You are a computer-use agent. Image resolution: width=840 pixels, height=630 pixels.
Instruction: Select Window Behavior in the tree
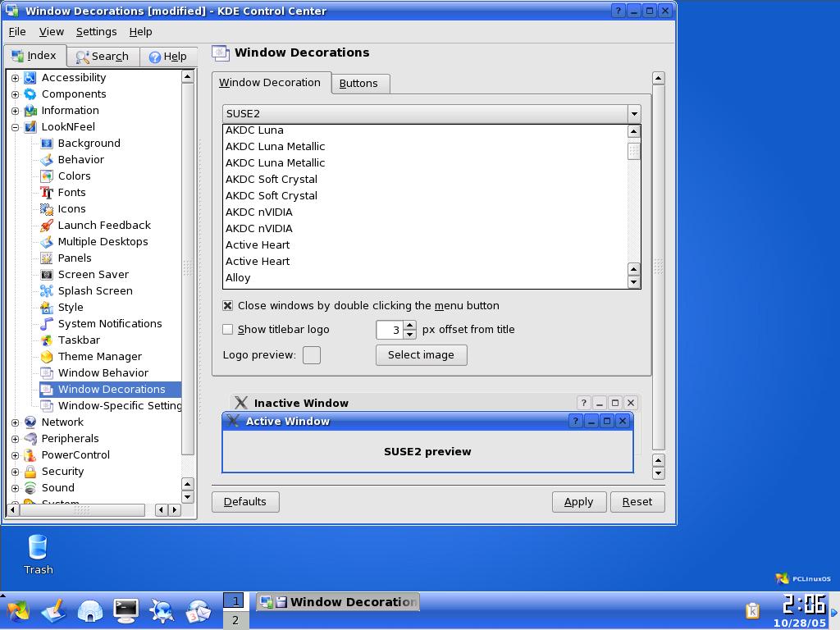click(103, 373)
